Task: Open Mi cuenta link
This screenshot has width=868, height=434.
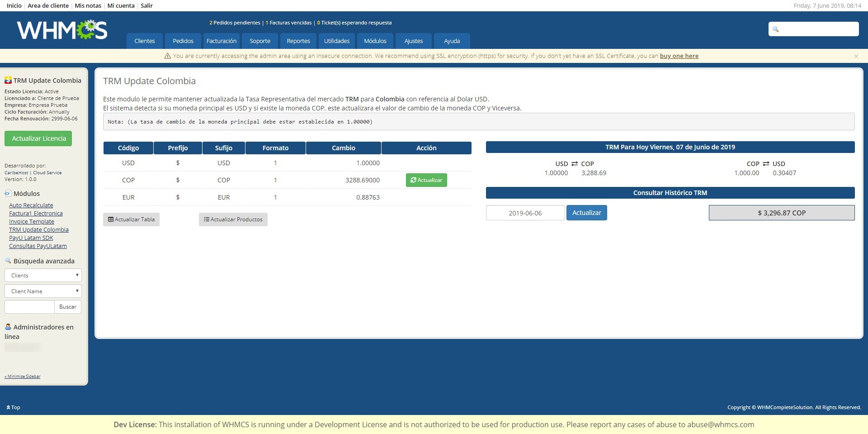Action: pos(121,5)
